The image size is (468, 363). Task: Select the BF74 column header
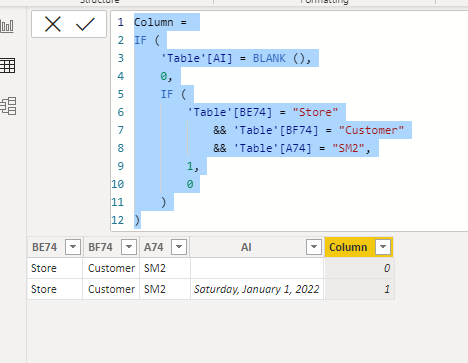click(x=100, y=247)
